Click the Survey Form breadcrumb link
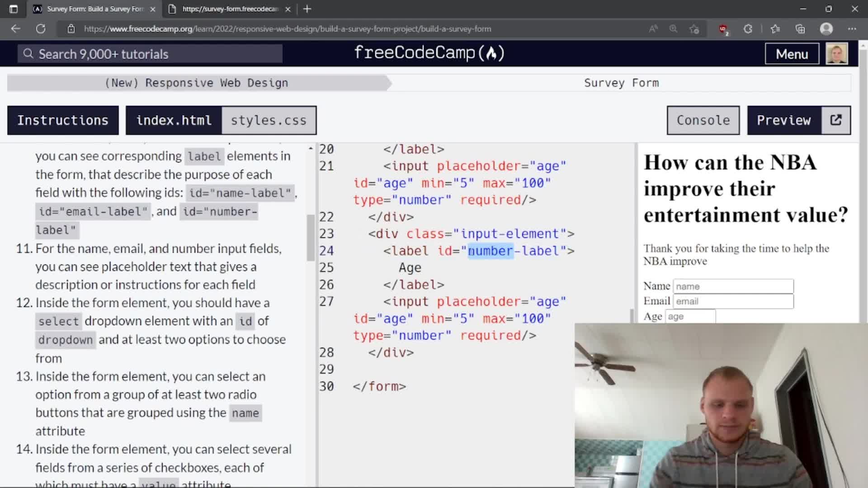This screenshot has width=868, height=488. click(622, 82)
